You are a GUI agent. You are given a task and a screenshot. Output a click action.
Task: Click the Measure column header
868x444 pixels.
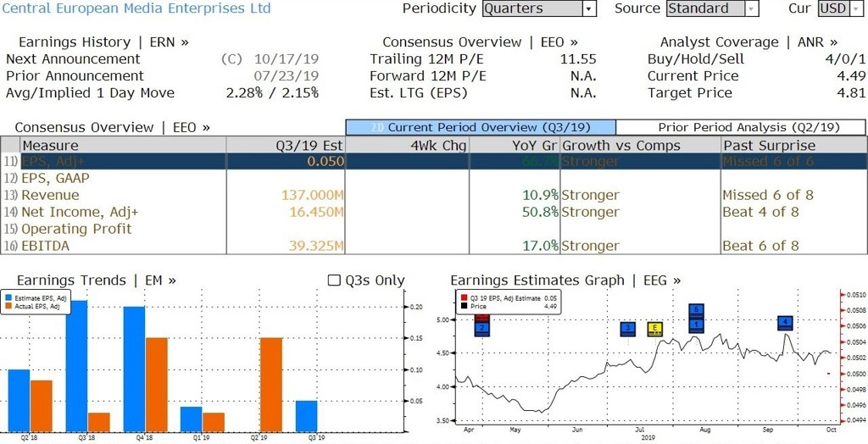(122, 145)
